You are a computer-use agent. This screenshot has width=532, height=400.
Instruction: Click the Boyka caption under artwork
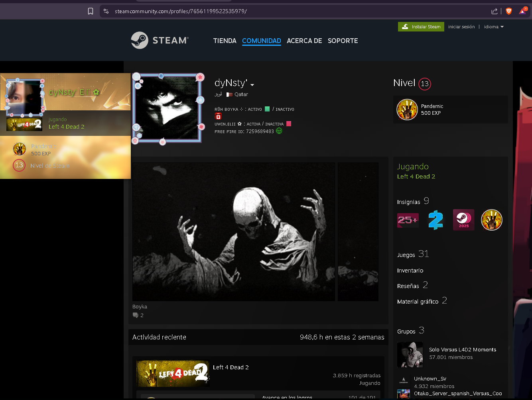(140, 307)
